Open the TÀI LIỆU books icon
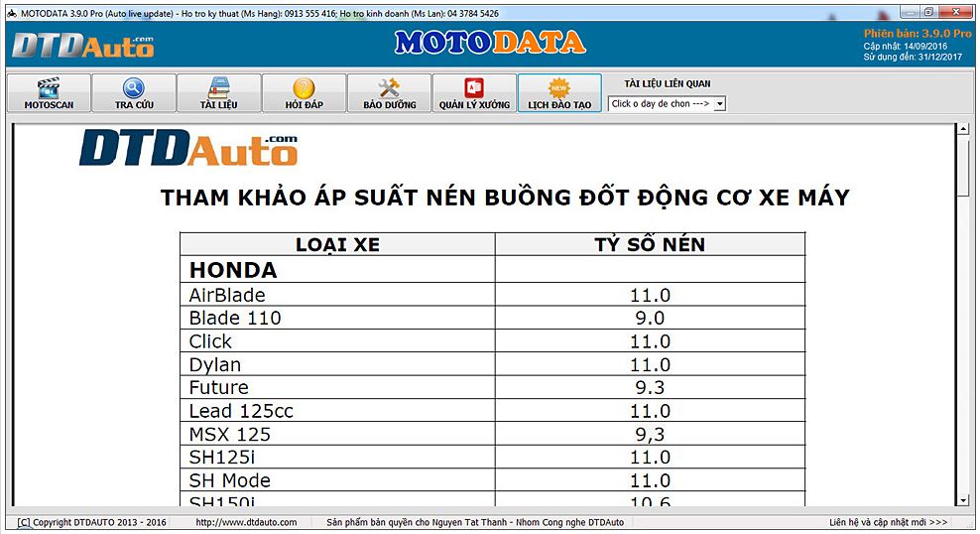This screenshot has width=980, height=534. (x=219, y=88)
